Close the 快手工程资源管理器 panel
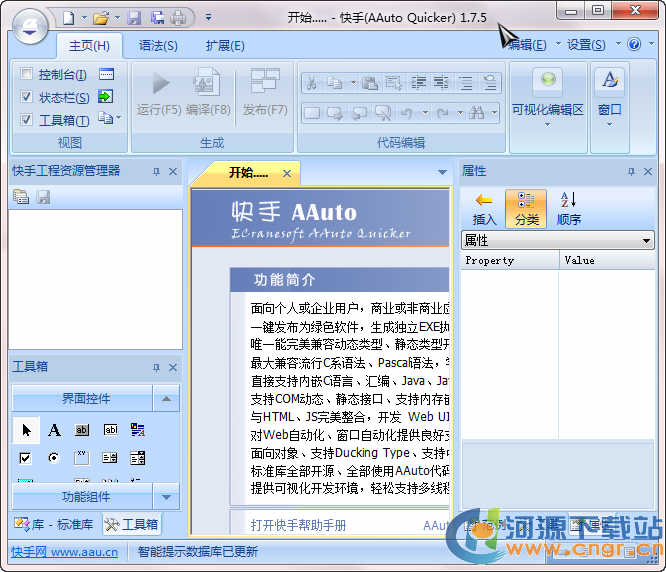 pos(172,172)
